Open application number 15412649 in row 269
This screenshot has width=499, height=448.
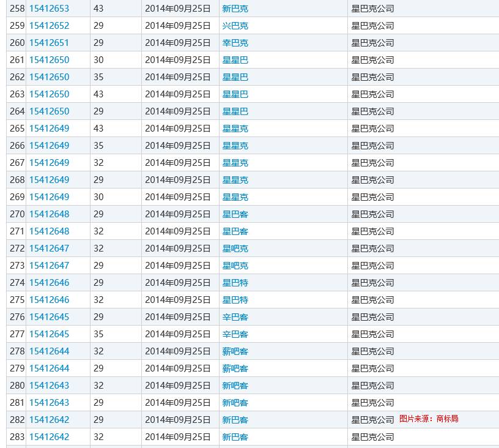point(49,197)
